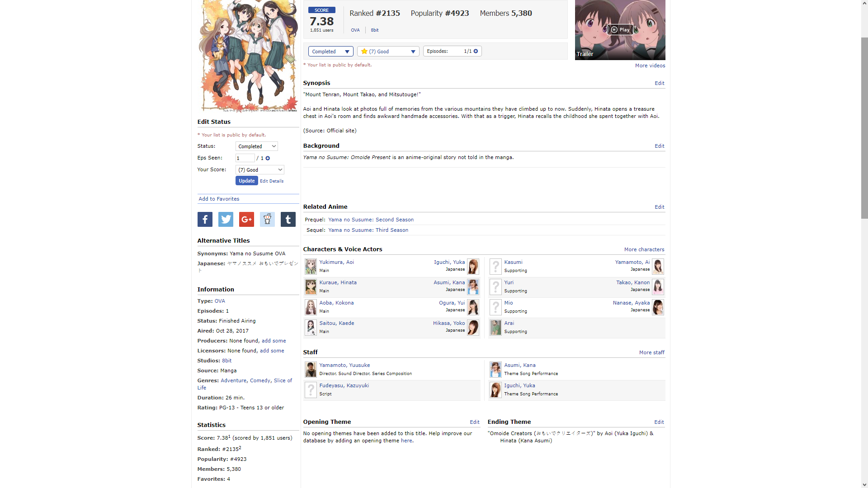
Task: Play the trailer video
Action: (620, 30)
